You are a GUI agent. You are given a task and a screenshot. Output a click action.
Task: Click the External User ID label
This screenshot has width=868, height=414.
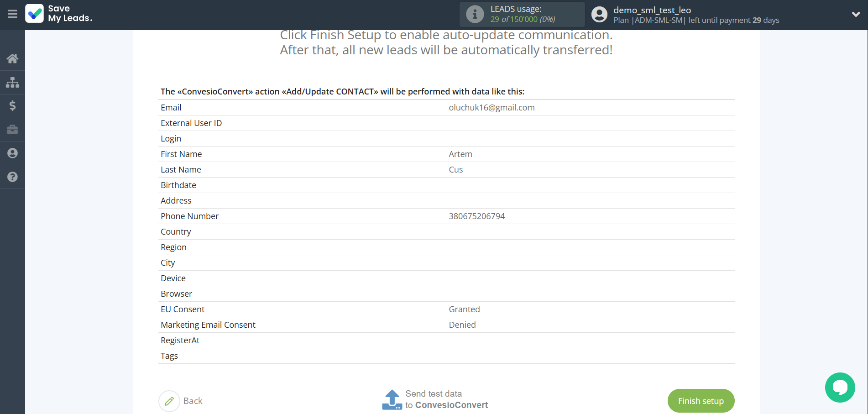191,123
